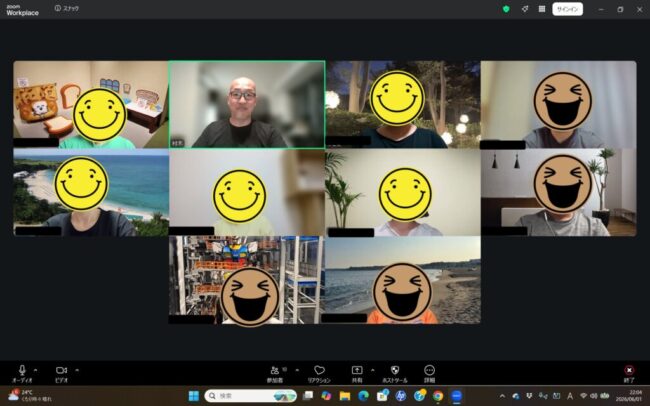Open video options caret beside camera

tap(77, 370)
